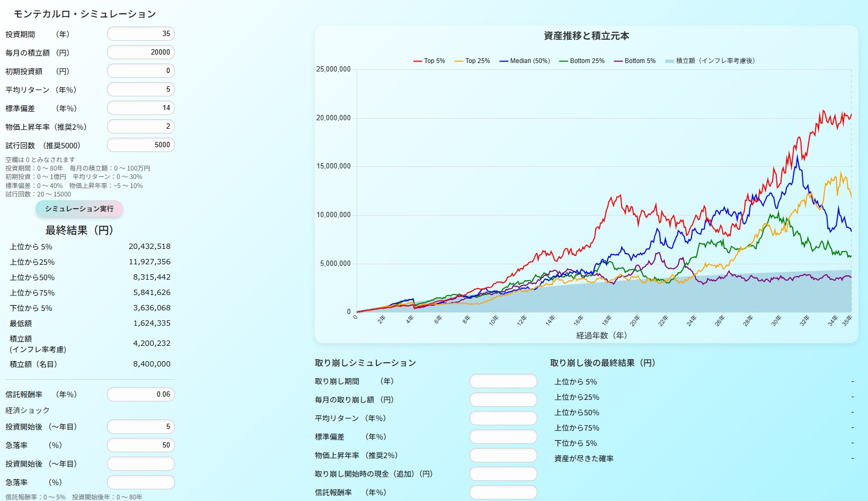The width and height of the screenshot is (868, 501).
Task: Click the 取り崩し開始時の現金（追加）input
Action: click(503, 474)
